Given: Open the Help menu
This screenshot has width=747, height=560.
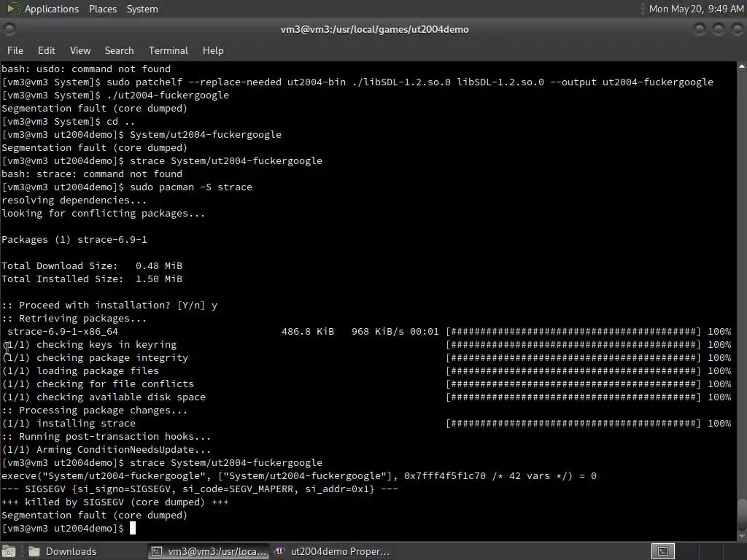Looking at the screenshot, I should pos(213,50).
